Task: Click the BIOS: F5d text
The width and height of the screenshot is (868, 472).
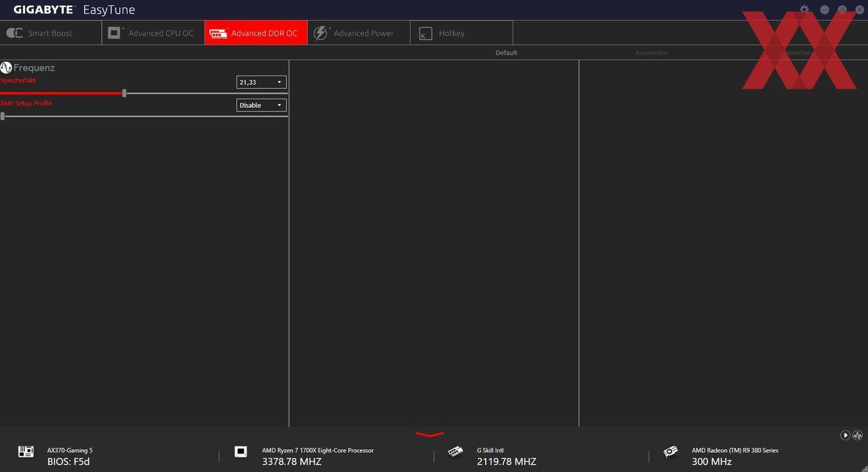Action: pyautogui.click(x=68, y=461)
